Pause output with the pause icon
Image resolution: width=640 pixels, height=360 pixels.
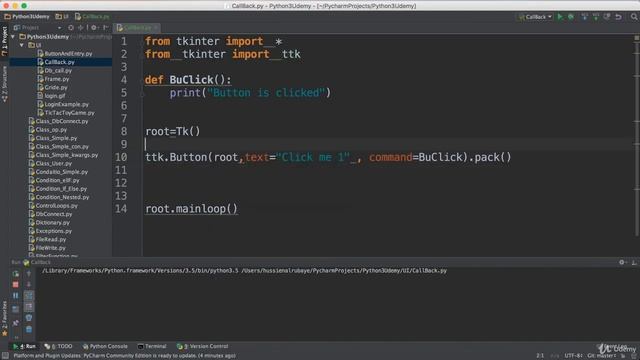point(16,296)
